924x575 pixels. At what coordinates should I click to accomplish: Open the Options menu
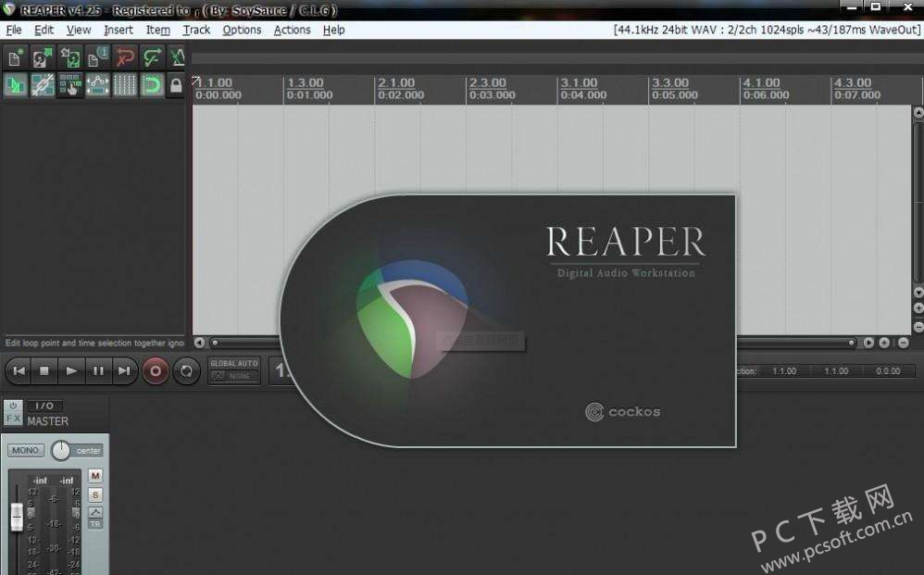tap(242, 30)
